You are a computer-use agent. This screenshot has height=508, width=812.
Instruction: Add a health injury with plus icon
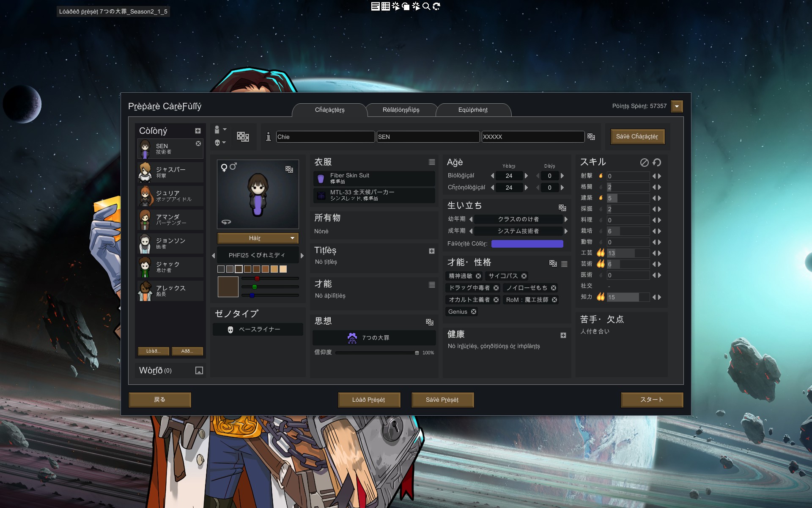click(x=563, y=335)
